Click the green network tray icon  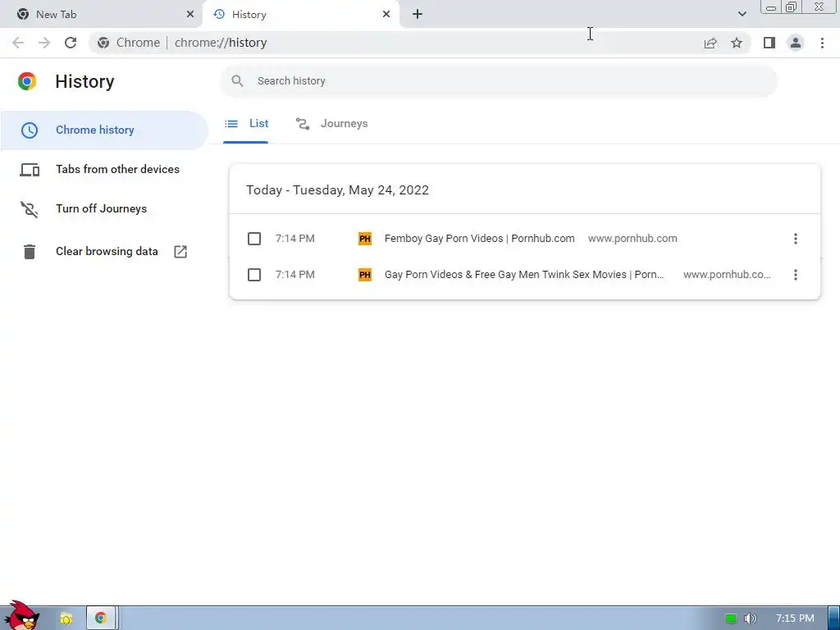pos(731,619)
